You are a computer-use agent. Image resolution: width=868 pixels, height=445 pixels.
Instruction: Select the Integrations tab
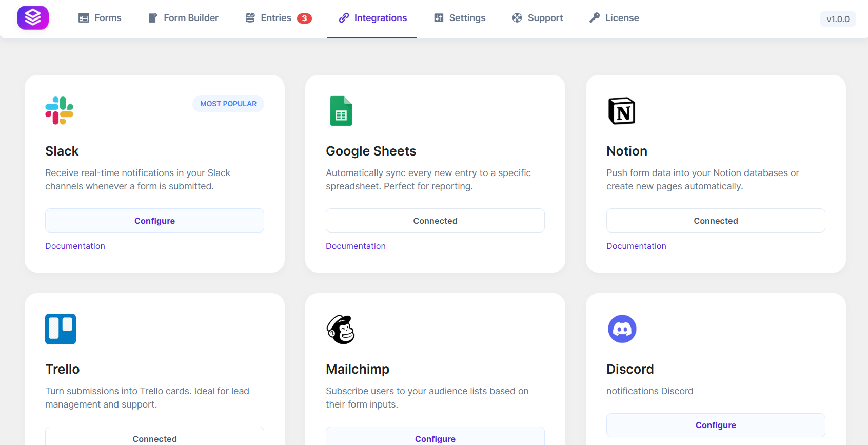click(x=372, y=18)
